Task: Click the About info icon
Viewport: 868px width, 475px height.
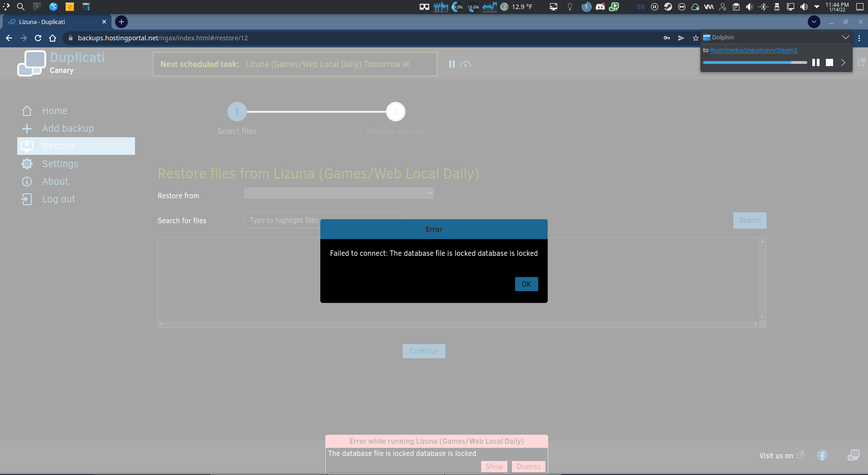Action: coord(27,181)
